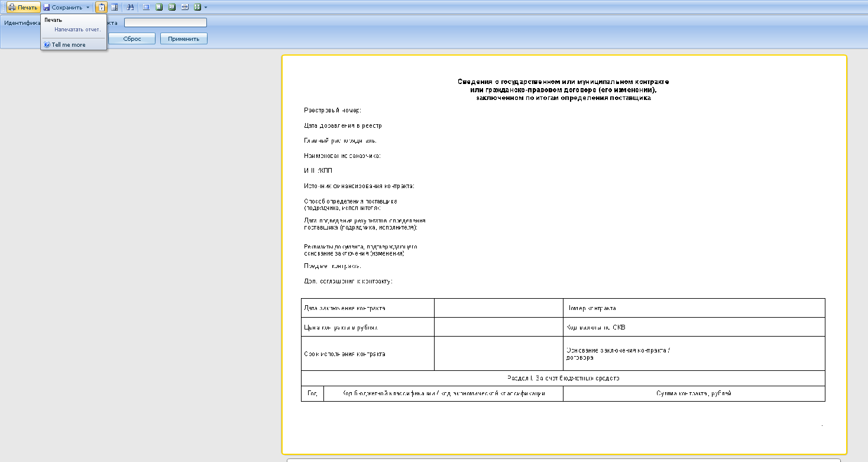Click the 'Наименование заказчика:' label
Viewport: 868px width, 462px height.
(342, 156)
